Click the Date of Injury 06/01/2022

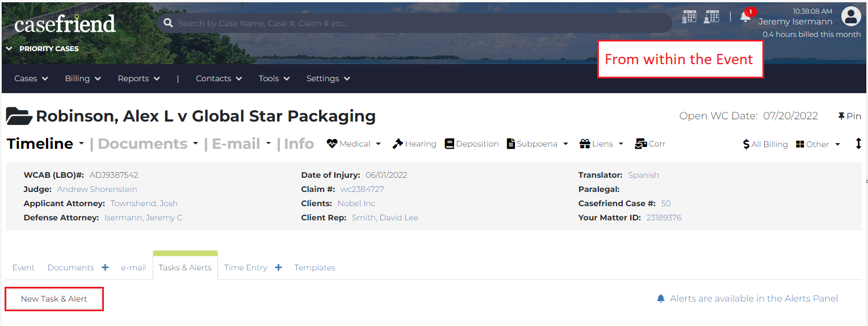(387, 175)
